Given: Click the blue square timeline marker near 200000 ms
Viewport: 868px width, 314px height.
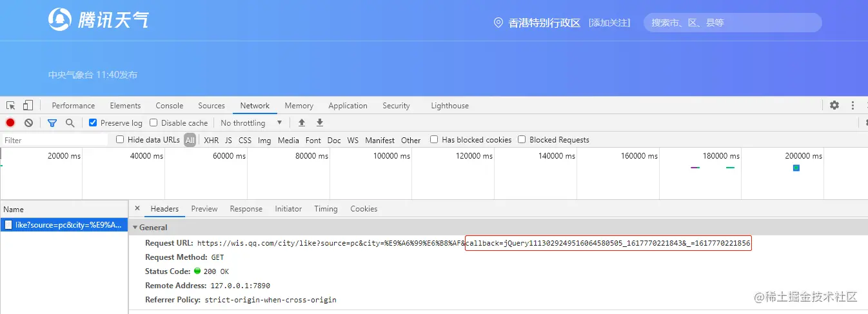Looking at the screenshot, I should 796,168.
